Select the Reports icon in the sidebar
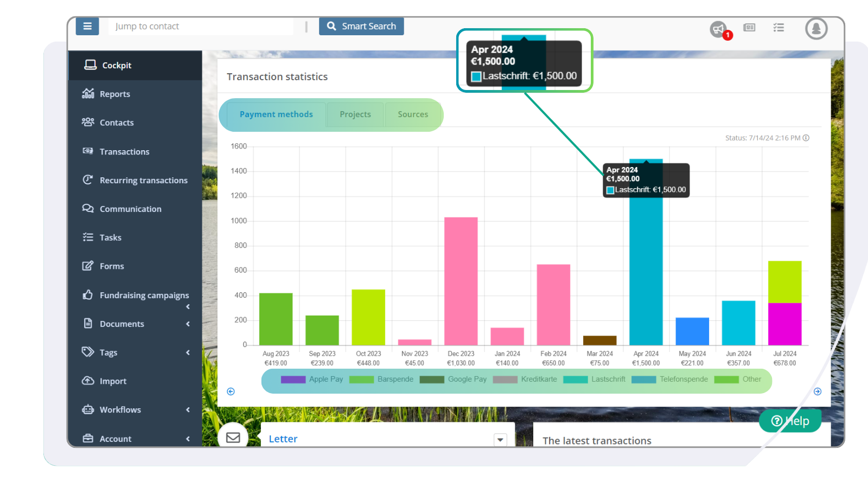 tap(88, 94)
